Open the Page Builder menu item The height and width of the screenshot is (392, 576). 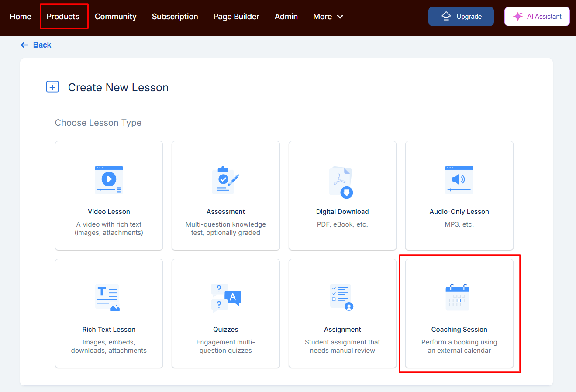pyautogui.click(x=236, y=17)
